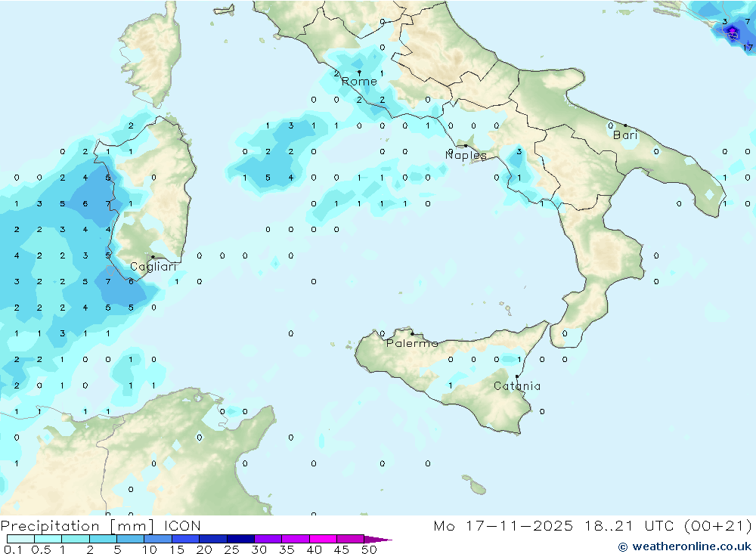Click the forecast offset '(00+21)' text

(718, 525)
